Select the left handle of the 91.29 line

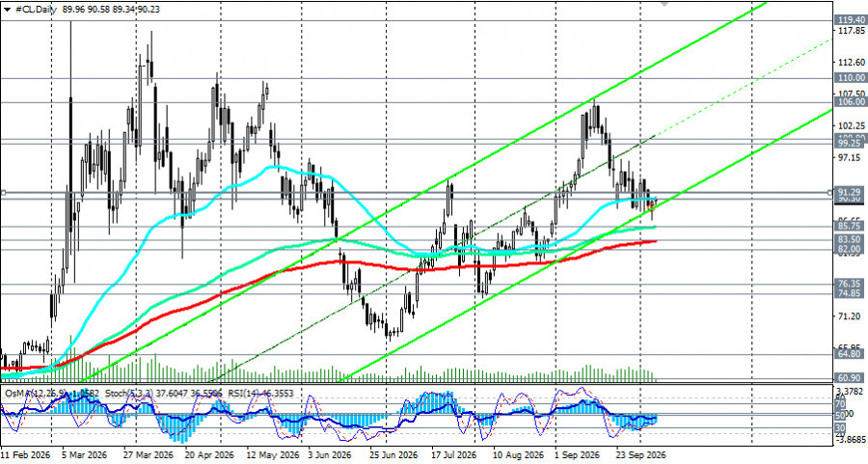(x=3, y=193)
